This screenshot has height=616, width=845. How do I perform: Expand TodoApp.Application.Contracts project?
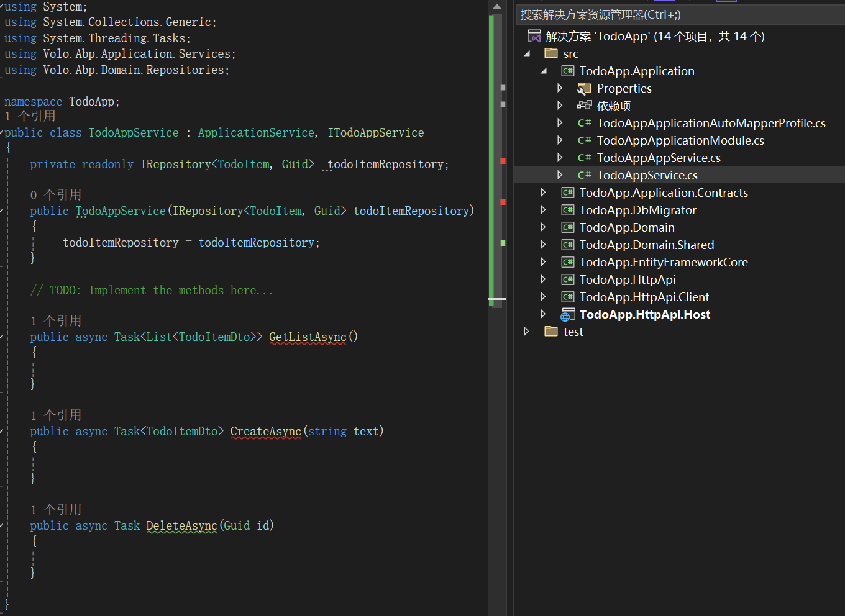pyautogui.click(x=543, y=192)
